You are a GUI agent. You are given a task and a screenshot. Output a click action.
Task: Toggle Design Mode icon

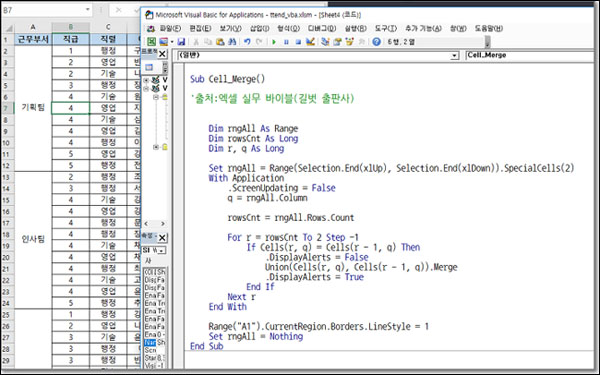pos(310,42)
